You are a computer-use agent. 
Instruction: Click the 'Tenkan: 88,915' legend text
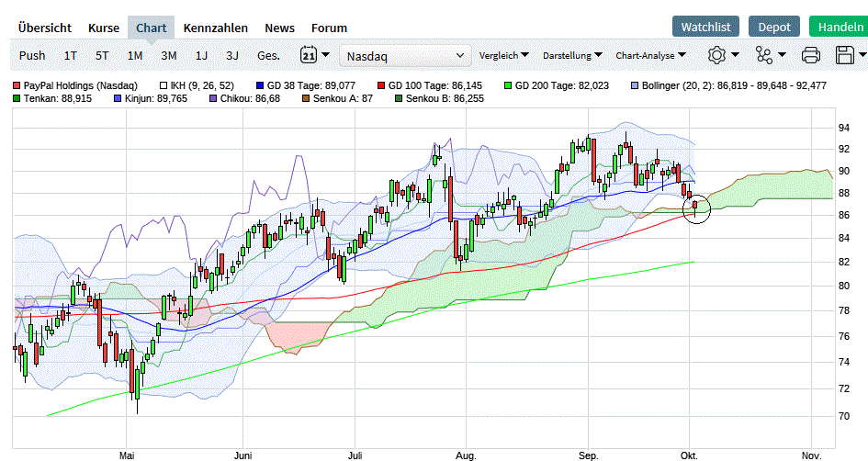click(x=58, y=98)
